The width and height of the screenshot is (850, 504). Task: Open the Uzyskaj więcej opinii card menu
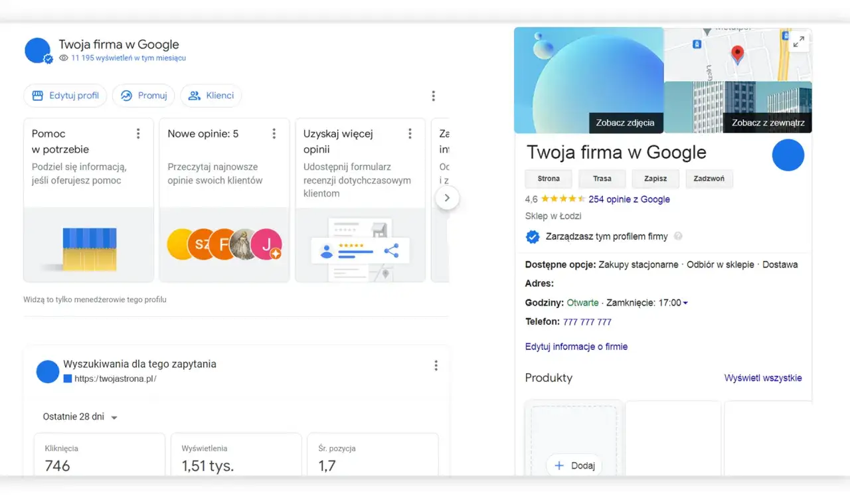pos(410,134)
